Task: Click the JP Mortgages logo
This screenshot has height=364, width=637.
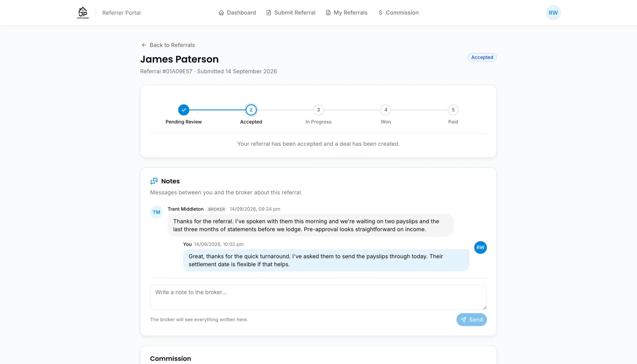Action: 83,13
